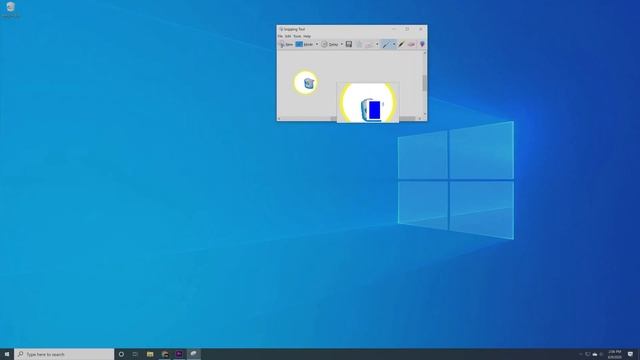This screenshot has width=640, height=360.
Task: Open the File menu in Snipping Tool
Action: pyautogui.click(x=280, y=36)
